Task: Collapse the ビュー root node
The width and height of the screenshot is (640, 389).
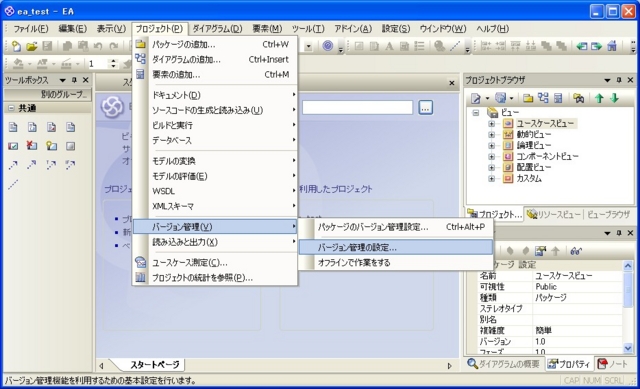Action: click(476, 112)
